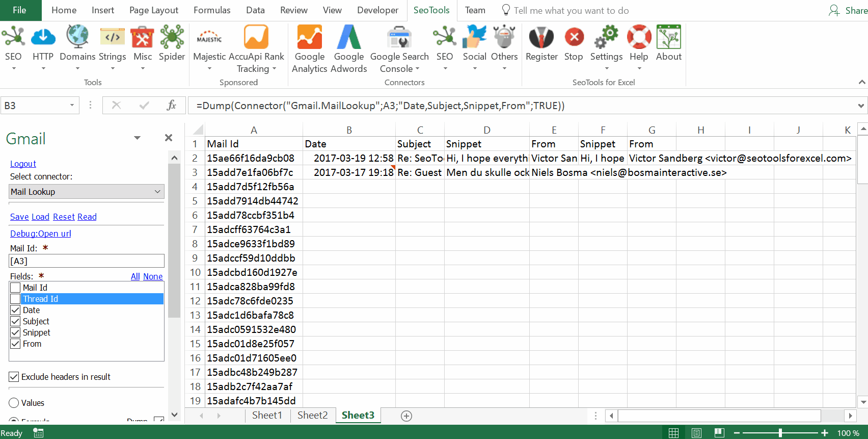The width and height of the screenshot is (868, 439).
Task: Click the Mail Id input field
Action: (x=87, y=261)
